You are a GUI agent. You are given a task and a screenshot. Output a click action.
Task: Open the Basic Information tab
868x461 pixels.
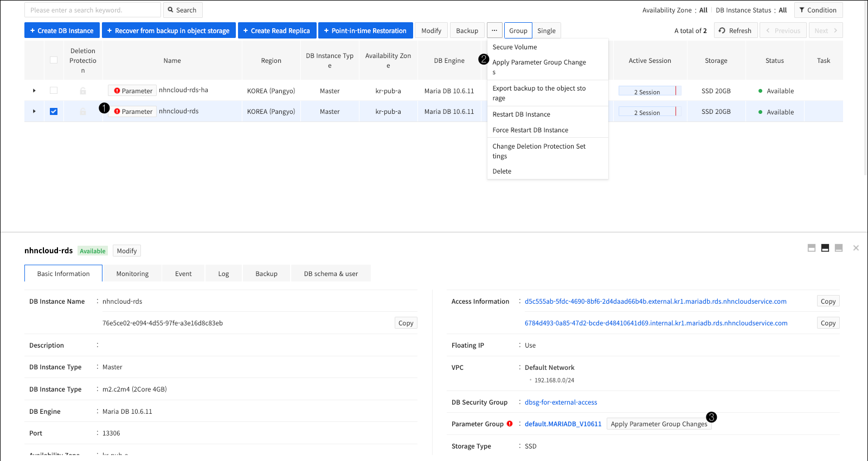pyautogui.click(x=63, y=273)
